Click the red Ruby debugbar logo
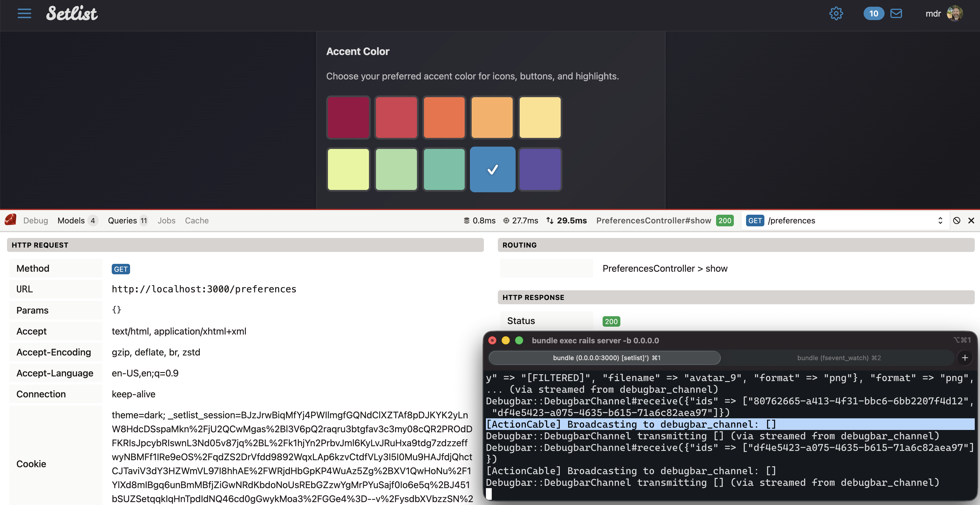This screenshot has width=980, height=505. point(11,220)
